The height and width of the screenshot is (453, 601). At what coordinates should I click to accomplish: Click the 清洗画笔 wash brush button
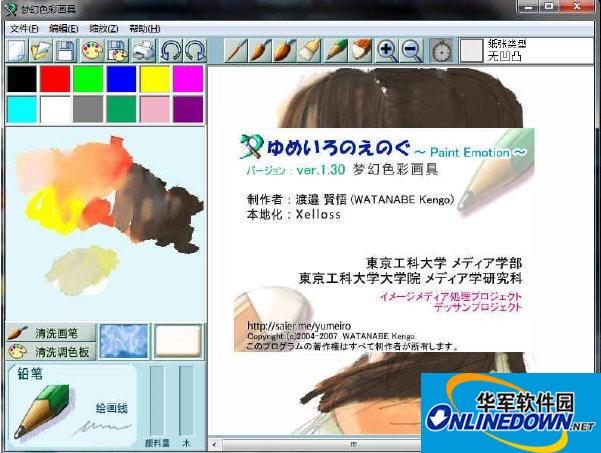(51, 333)
